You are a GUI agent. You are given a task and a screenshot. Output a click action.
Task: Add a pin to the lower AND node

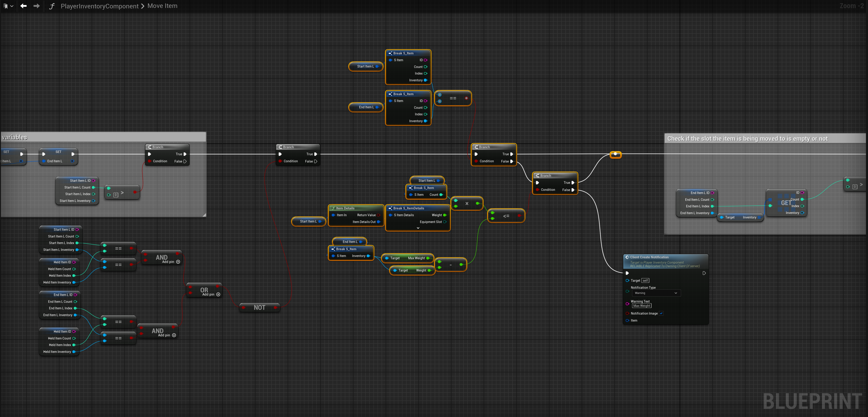(x=174, y=335)
